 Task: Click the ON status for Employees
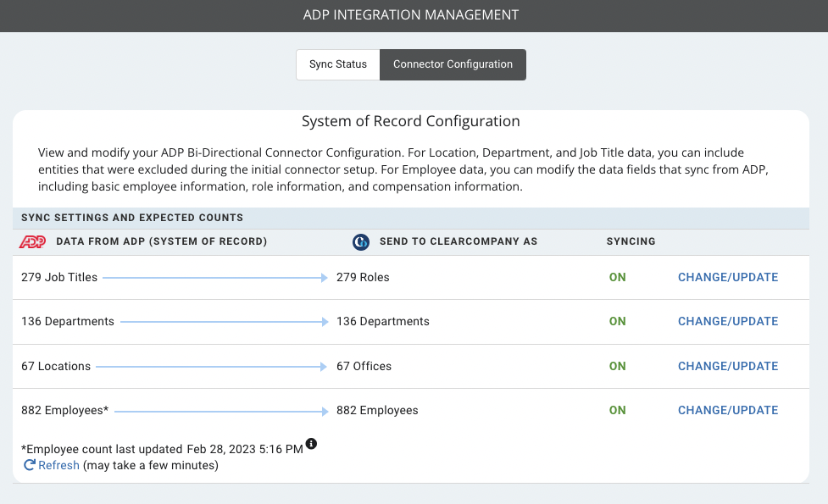pos(617,411)
